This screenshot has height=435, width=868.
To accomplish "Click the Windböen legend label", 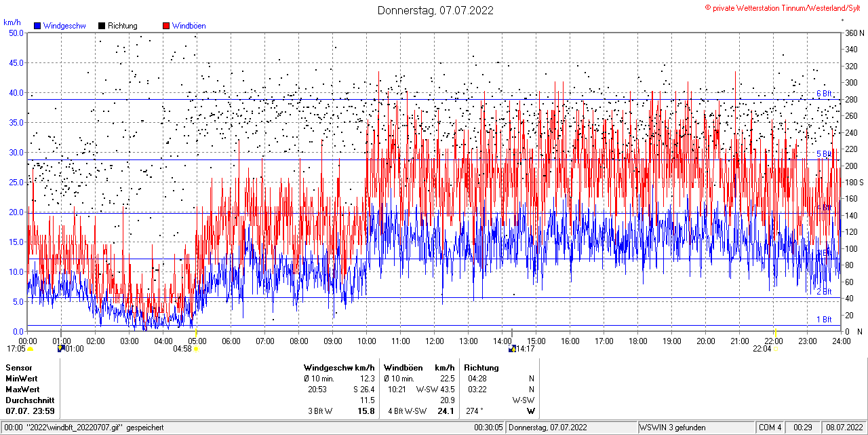I will pos(189,26).
